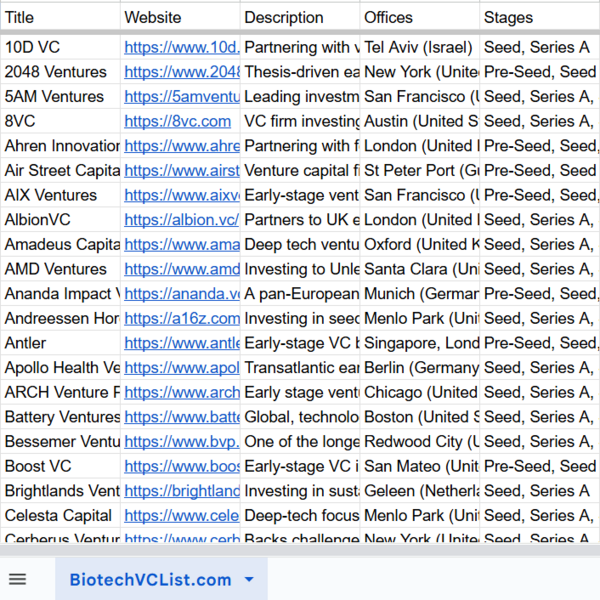Open the BiotechVCList.com tab dropdown arrow

(249, 579)
